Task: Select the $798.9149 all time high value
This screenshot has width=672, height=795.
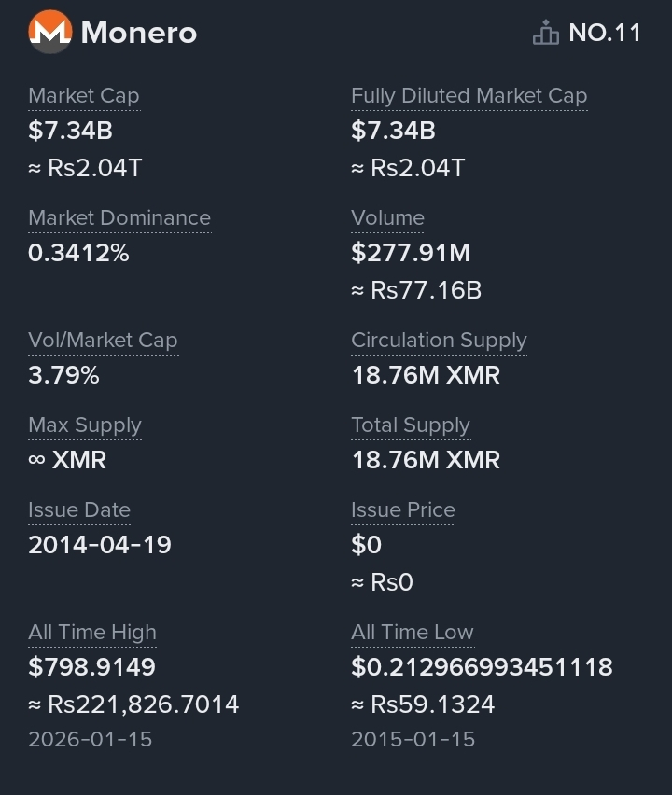Action: point(91,667)
